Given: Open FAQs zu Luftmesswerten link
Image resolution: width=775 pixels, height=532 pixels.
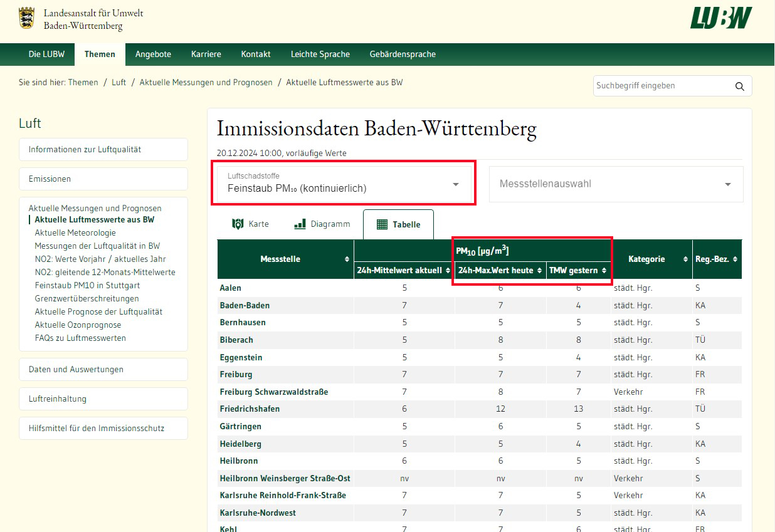Looking at the screenshot, I should pos(80,338).
